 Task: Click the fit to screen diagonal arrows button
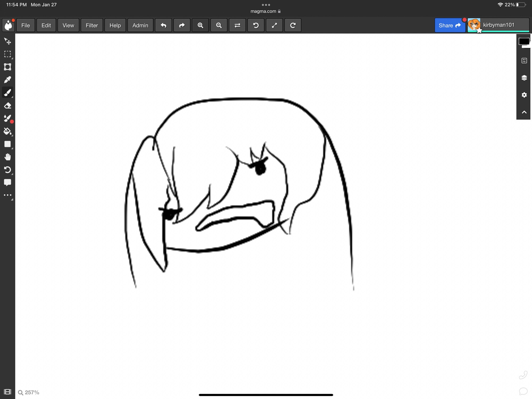point(274,25)
